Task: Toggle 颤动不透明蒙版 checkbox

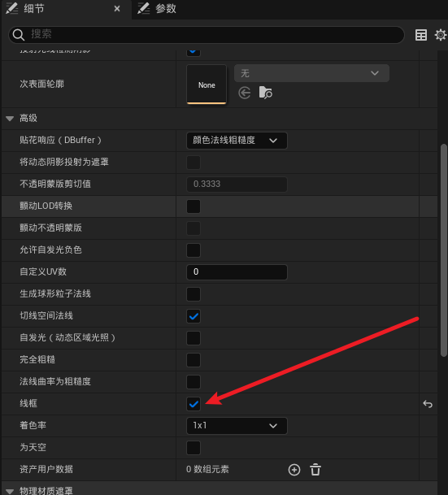Action: click(194, 228)
